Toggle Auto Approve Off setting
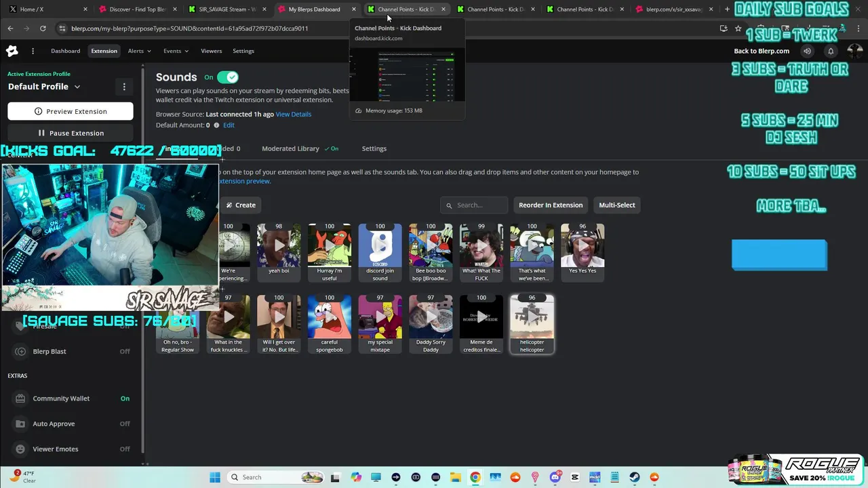Screen dimensions: 868x488 tap(125, 424)
